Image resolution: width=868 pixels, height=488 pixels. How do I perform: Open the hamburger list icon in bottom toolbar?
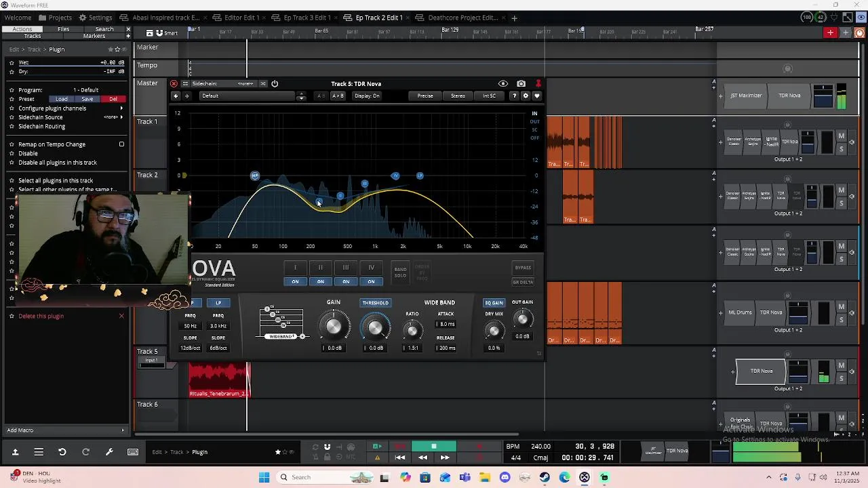point(39,451)
